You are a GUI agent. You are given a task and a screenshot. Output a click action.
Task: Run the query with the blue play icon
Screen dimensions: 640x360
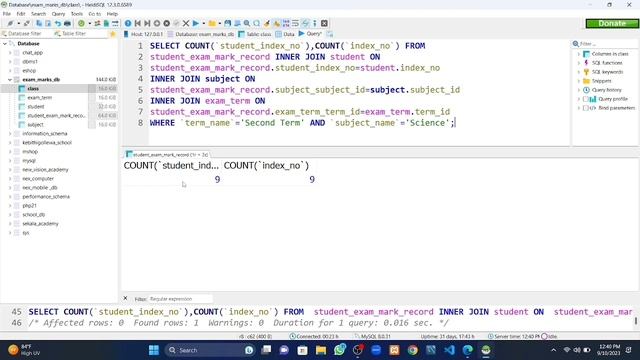point(196,23)
